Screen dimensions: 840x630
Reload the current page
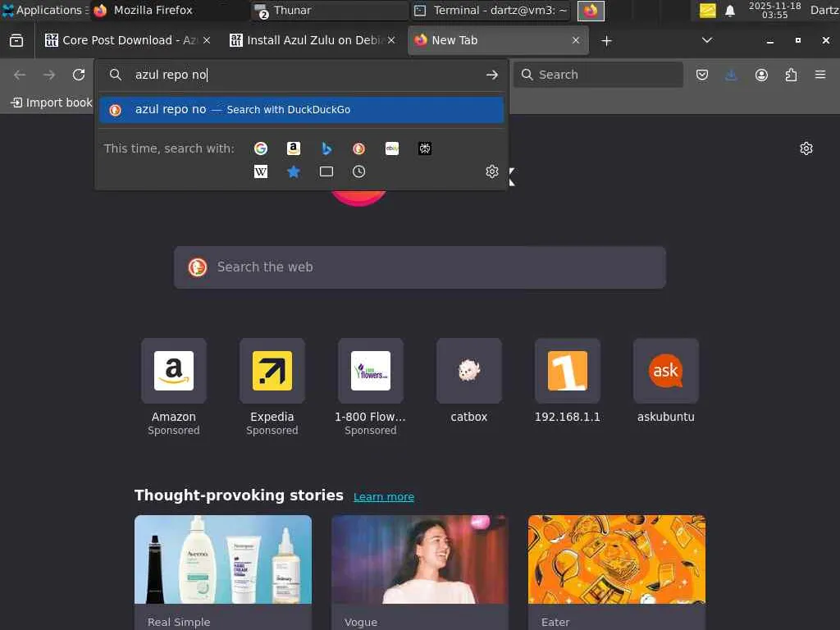[x=79, y=75]
